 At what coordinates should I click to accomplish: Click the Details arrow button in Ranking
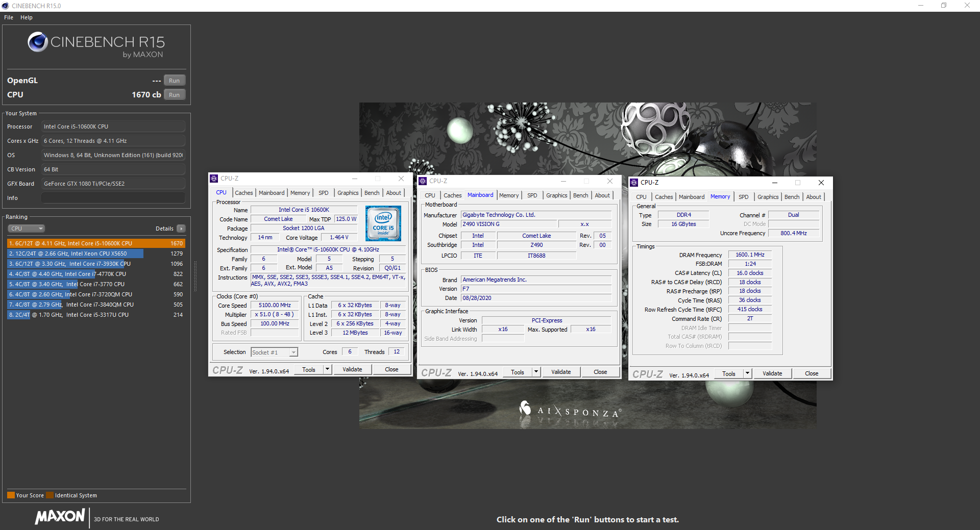coord(181,229)
